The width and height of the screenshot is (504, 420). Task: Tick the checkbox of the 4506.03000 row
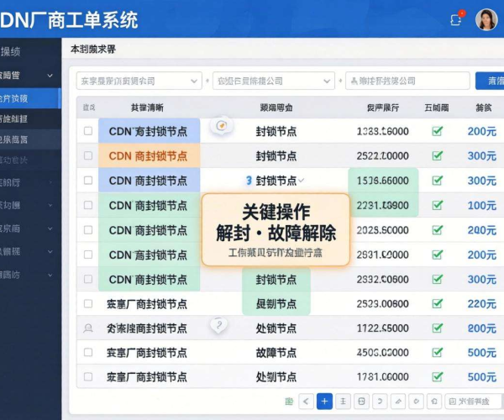88,352
